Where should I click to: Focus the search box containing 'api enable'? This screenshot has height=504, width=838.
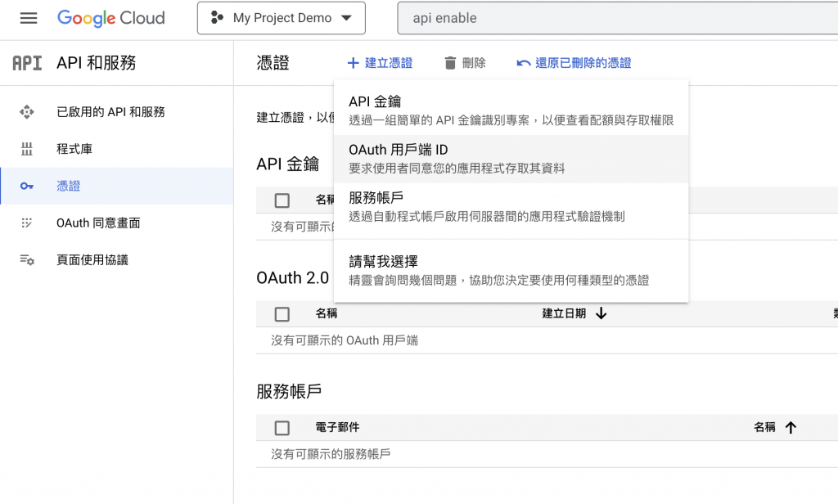[x=617, y=18]
